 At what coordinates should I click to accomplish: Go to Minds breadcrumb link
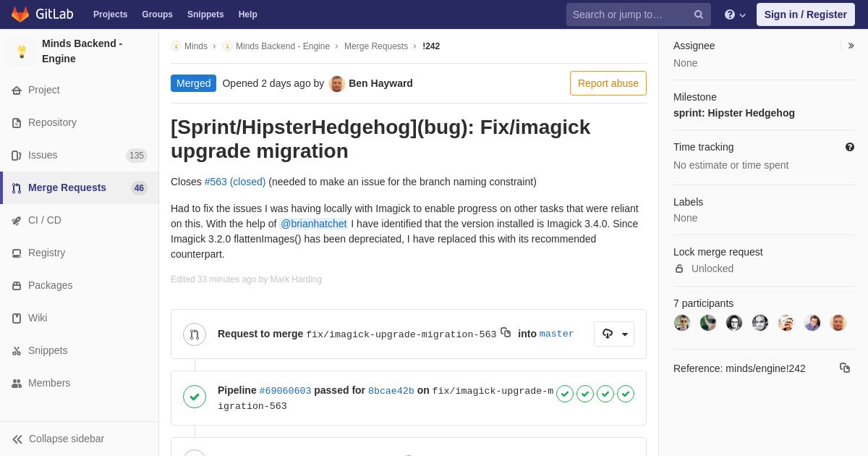(x=195, y=46)
